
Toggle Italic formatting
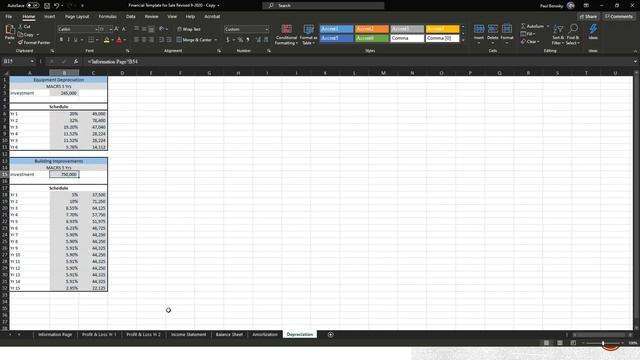point(68,40)
